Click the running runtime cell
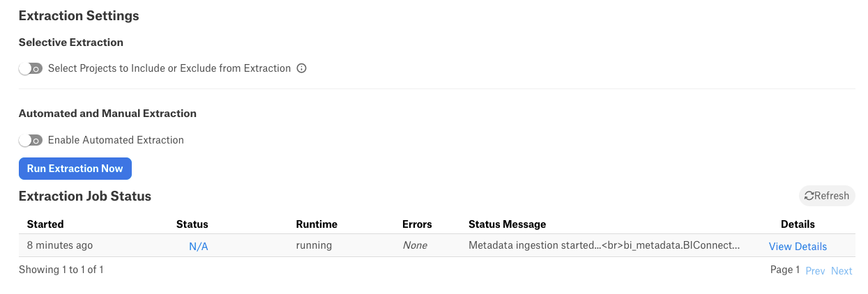The height and width of the screenshot is (294, 868). click(x=314, y=246)
